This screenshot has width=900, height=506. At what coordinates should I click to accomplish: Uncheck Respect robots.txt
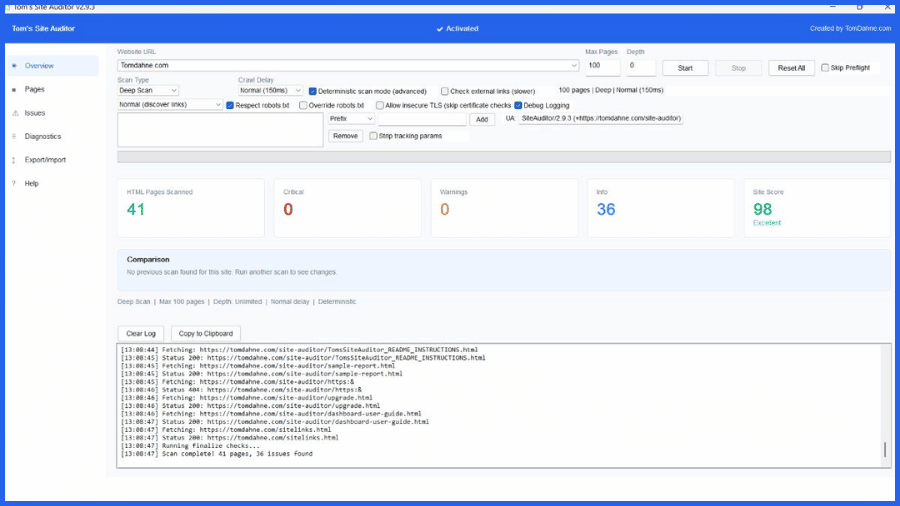[230, 106]
